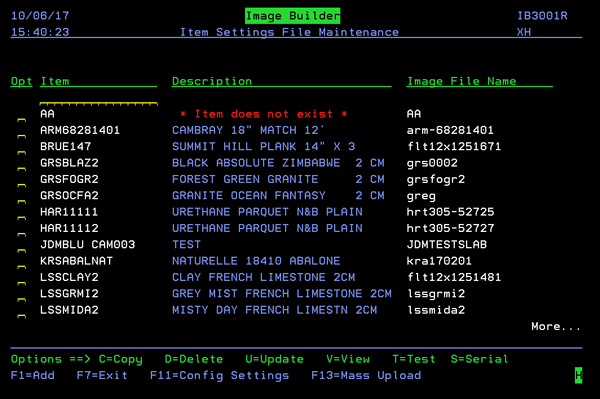Click the F7=Exit function key

click(102, 375)
